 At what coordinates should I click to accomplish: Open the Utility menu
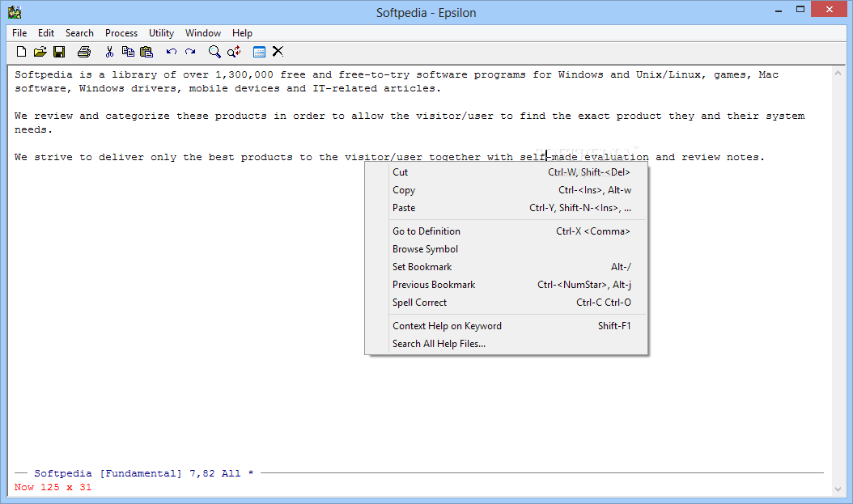pyautogui.click(x=162, y=33)
